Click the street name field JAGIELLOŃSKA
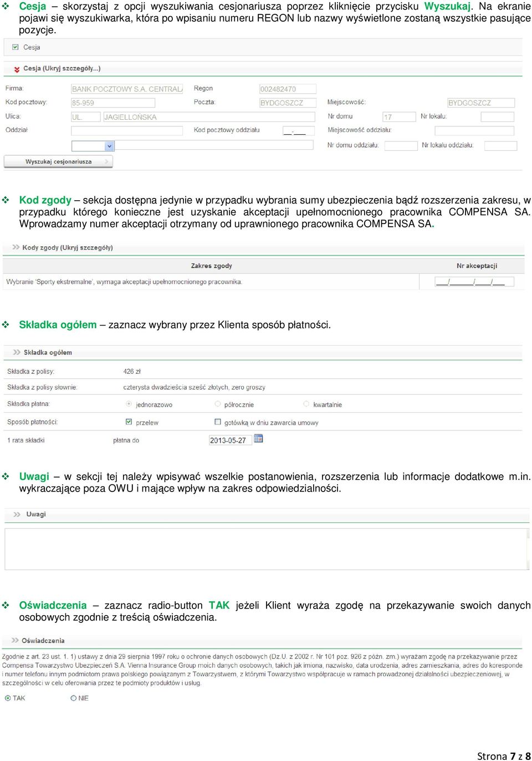 (209, 117)
